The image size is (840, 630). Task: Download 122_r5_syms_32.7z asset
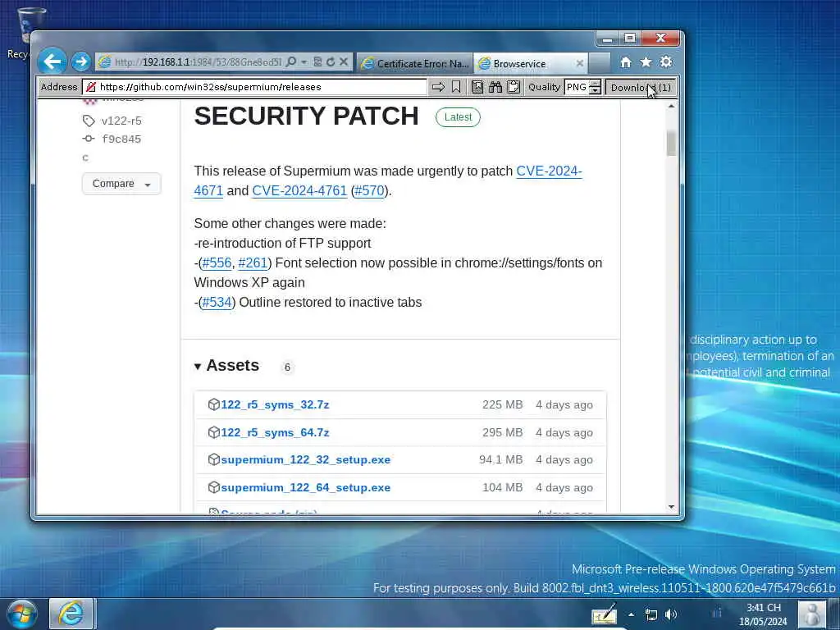pyautogui.click(x=275, y=404)
